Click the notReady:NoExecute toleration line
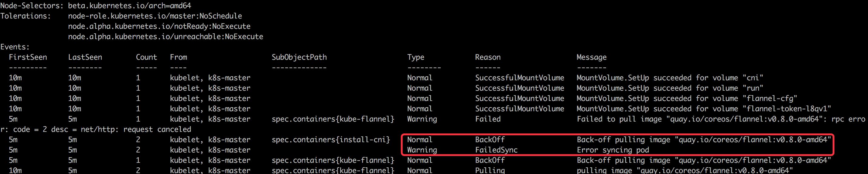 click(159, 26)
